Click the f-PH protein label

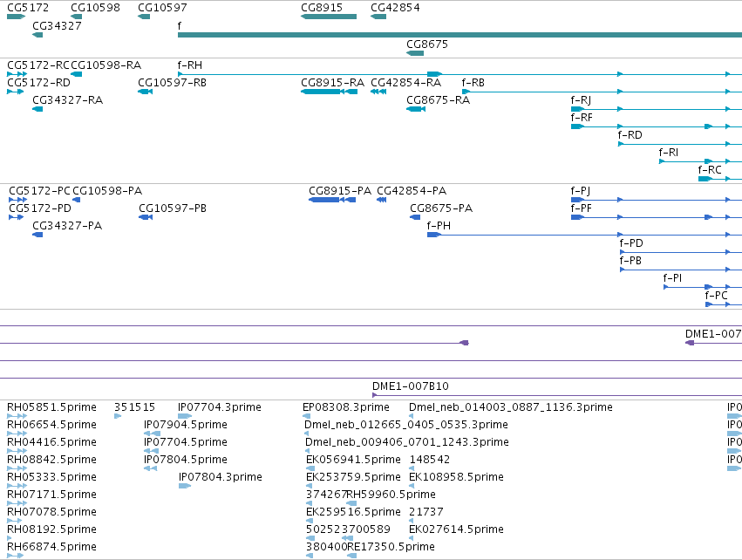439,226
